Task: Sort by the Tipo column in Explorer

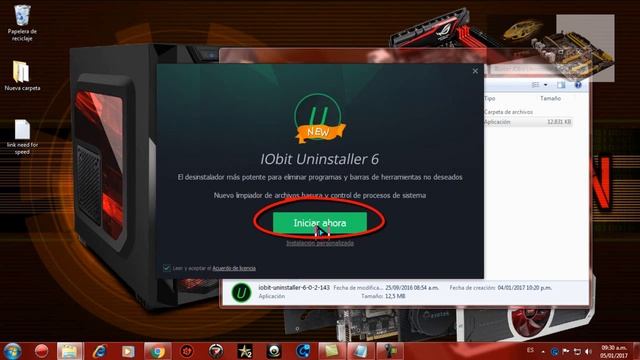Action: [x=489, y=98]
